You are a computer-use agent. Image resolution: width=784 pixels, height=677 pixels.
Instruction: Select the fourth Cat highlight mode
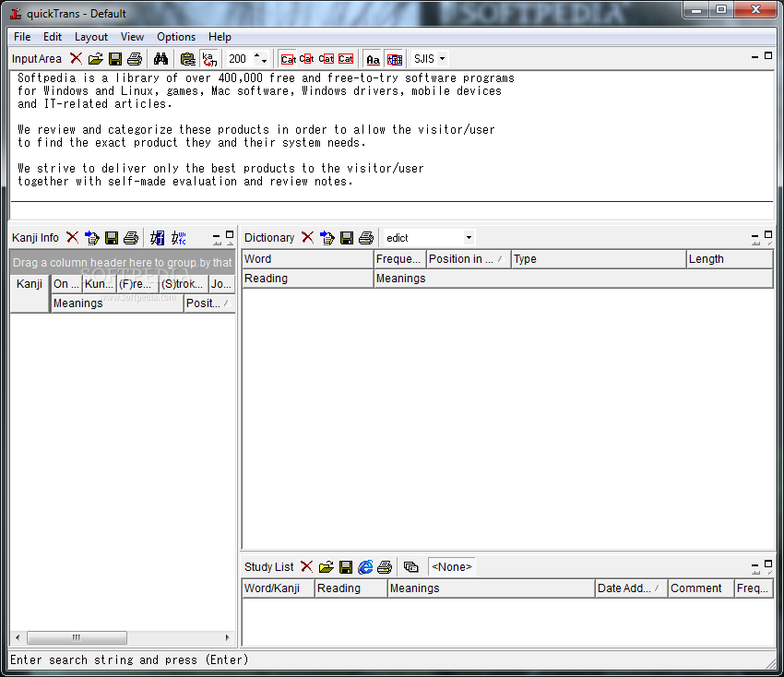[346, 59]
